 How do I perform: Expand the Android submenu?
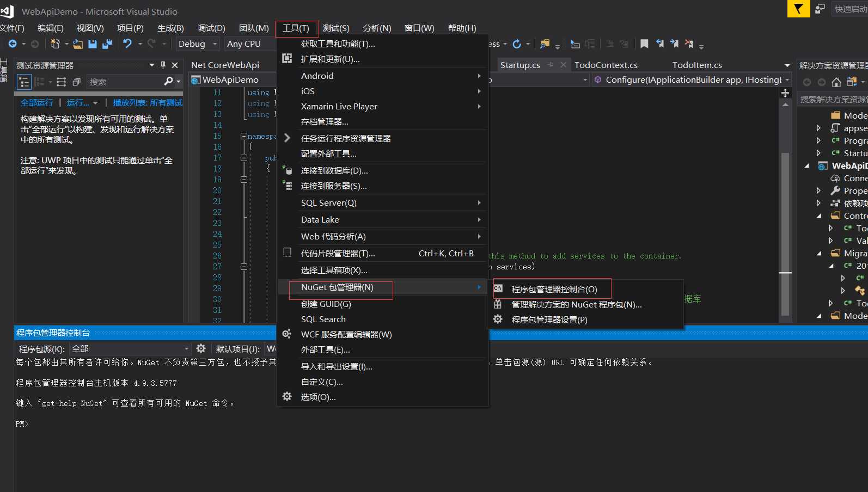pos(383,76)
